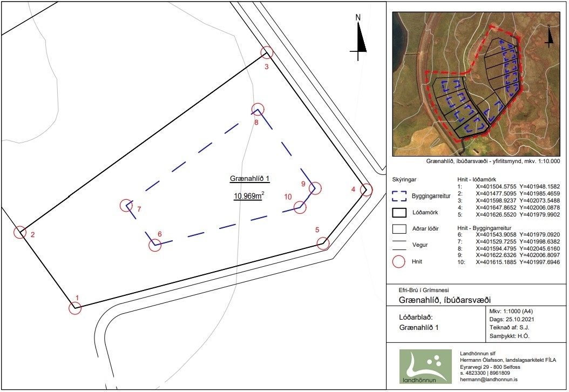Click the Lóðamörk bold rectangle legend symbol
The width and height of the screenshot is (569, 392).
pos(399,213)
